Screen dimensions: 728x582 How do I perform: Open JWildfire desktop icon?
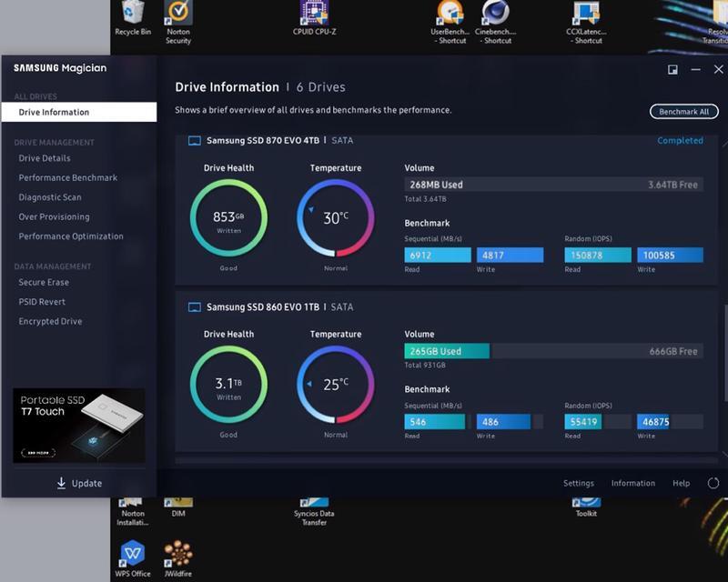click(178, 558)
